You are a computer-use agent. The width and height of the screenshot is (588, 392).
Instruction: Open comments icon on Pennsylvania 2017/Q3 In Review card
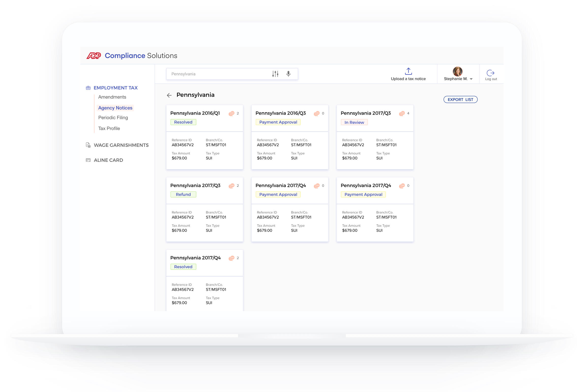402,114
